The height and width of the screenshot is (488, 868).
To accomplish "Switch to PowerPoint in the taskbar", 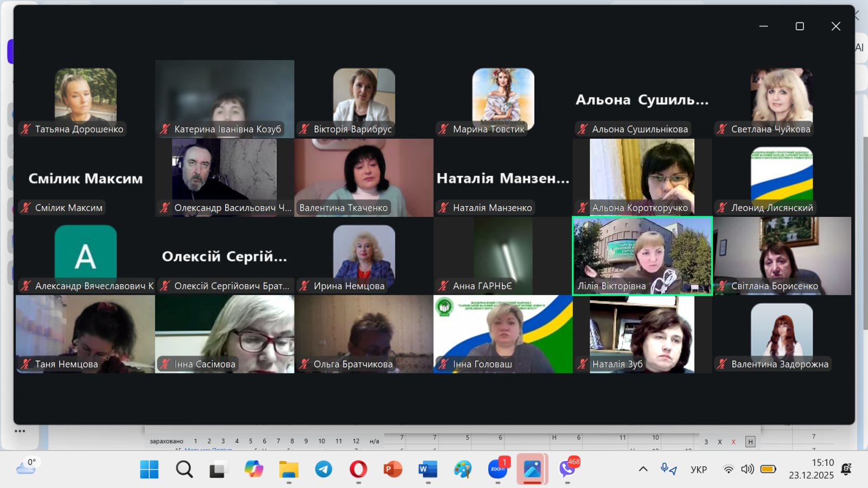I will pyautogui.click(x=393, y=469).
